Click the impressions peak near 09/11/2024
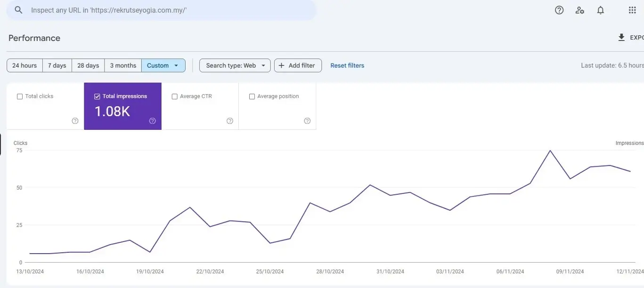 pyautogui.click(x=550, y=151)
